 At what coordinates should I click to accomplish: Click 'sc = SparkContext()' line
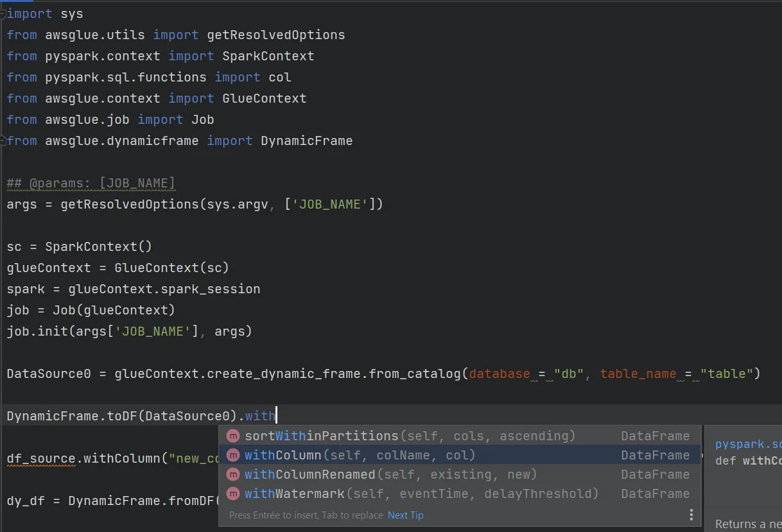coord(80,246)
